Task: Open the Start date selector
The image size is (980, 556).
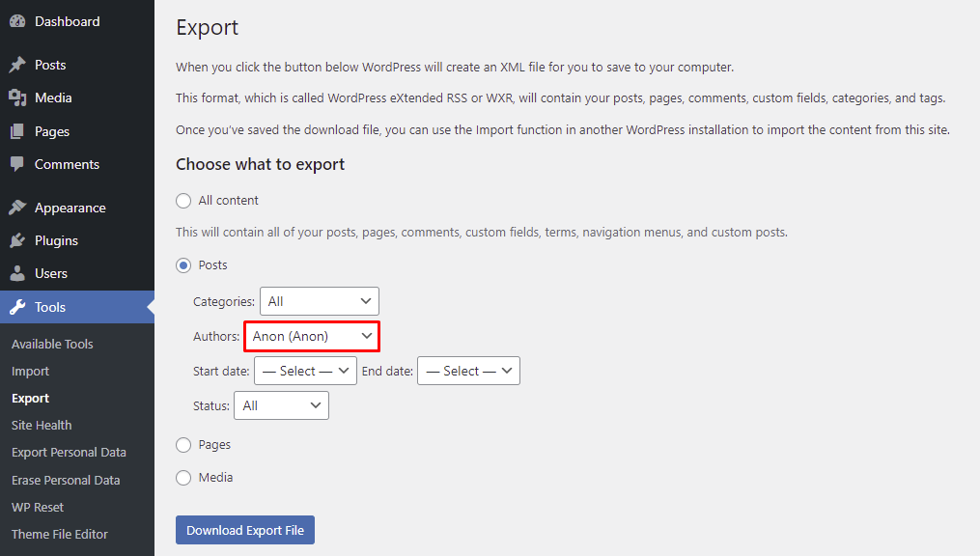Action: point(304,370)
